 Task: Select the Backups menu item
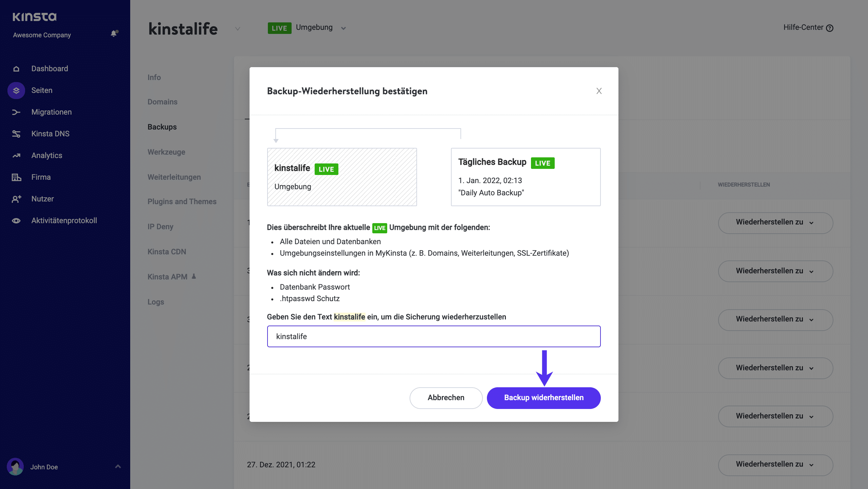[x=161, y=126]
